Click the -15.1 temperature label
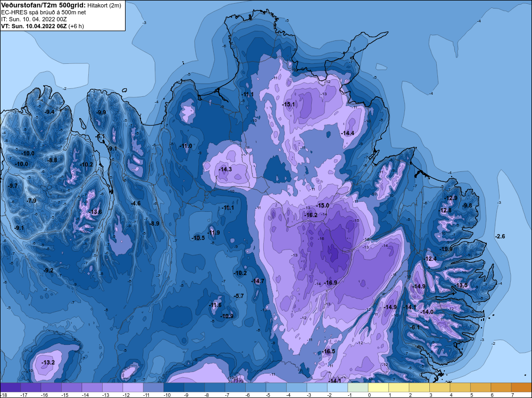532x398 pixels. point(288,104)
